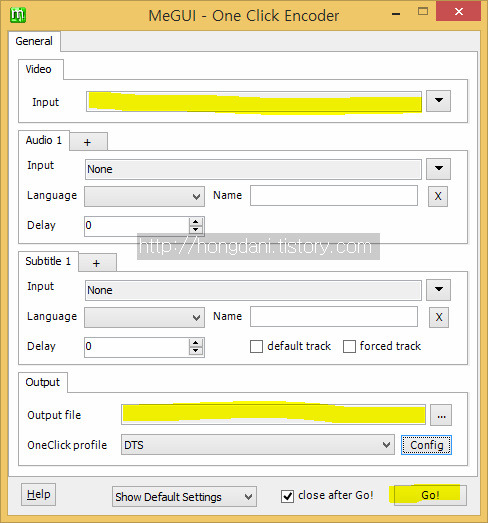
Task: Increase Subtitle 1 Delay with up arrow
Action: pos(195,343)
